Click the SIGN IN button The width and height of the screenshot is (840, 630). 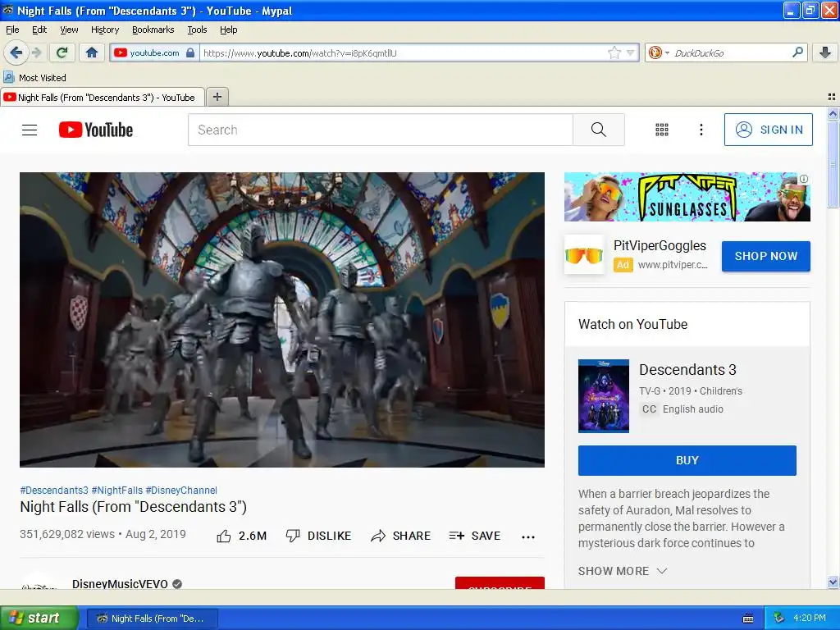[768, 130]
